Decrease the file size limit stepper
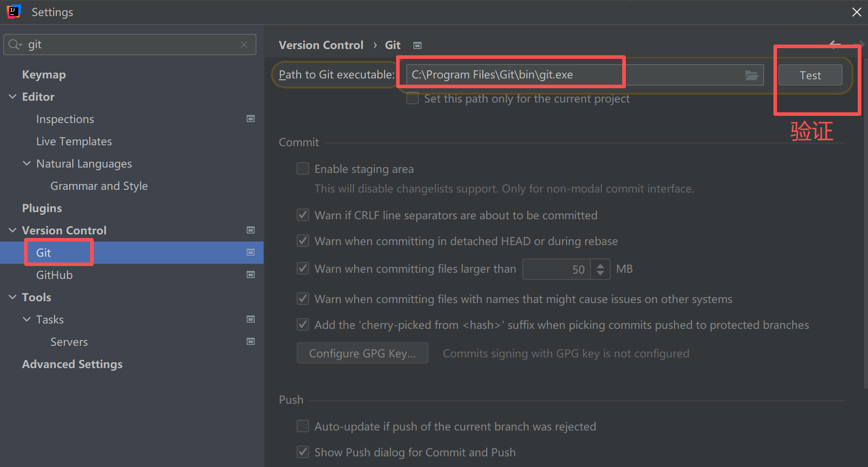The image size is (868, 467). coord(600,274)
